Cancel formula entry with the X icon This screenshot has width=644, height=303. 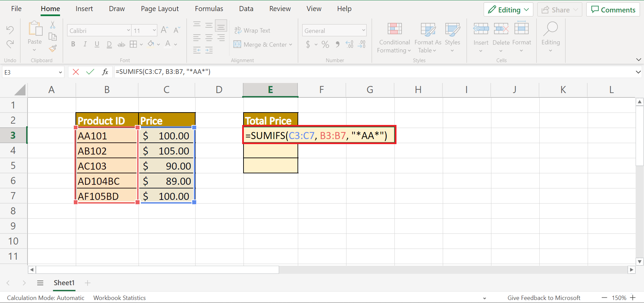tap(76, 72)
